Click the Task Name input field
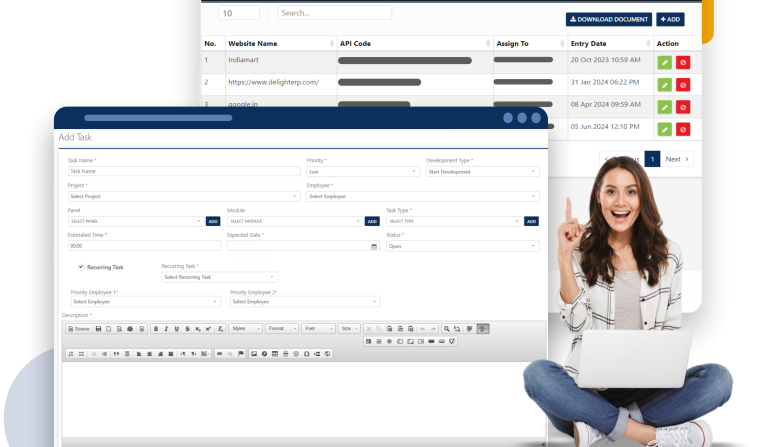The image size is (770, 447). coord(184,171)
